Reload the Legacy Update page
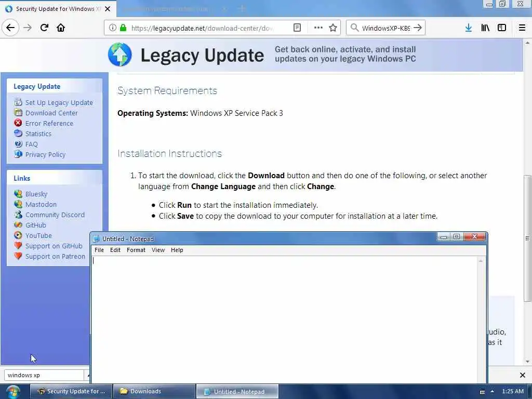 tap(45, 28)
